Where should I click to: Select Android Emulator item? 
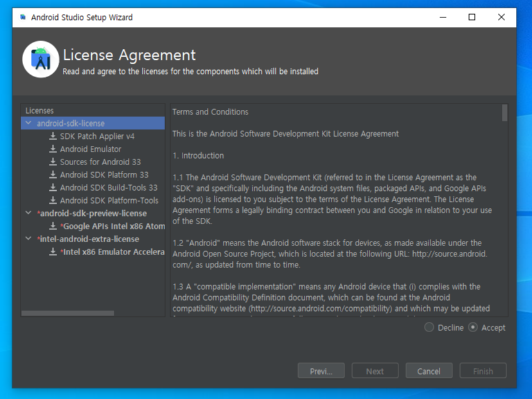pyautogui.click(x=91, y=149)
